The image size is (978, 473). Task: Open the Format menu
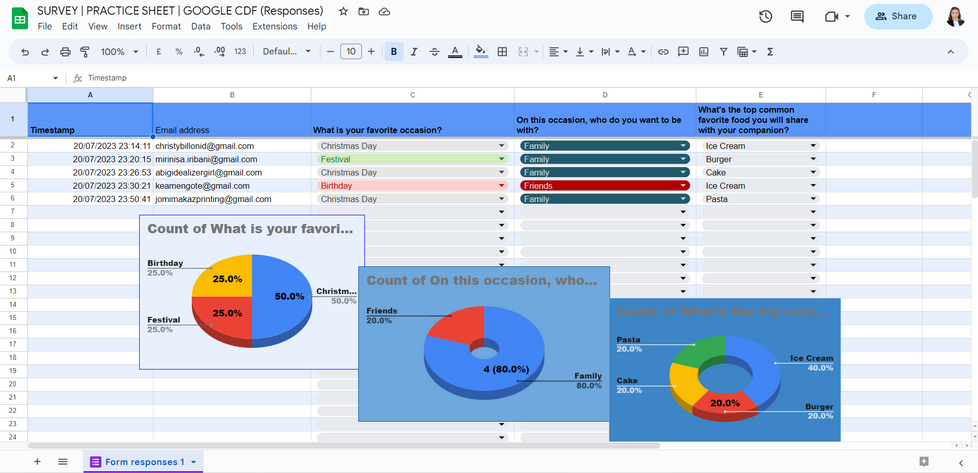[166, 26]
